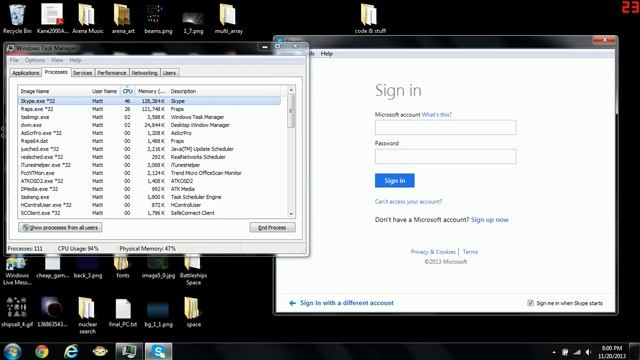Click the blue Sign in button

point(395,180)
